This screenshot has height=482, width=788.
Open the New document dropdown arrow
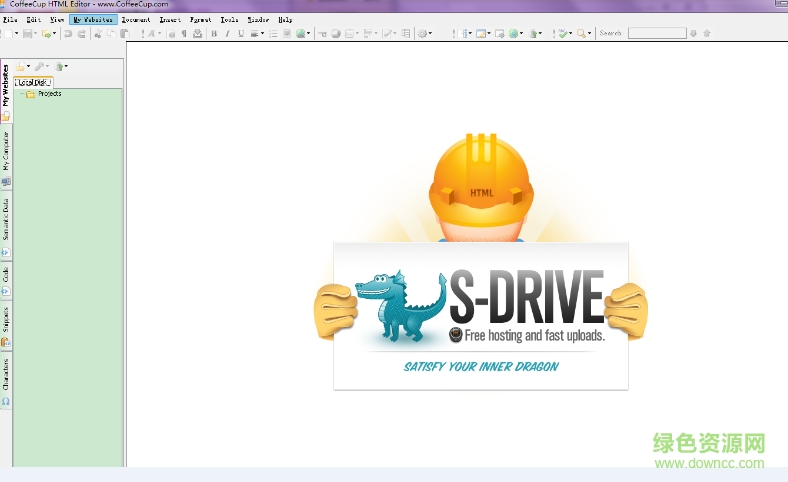point(17,33)
